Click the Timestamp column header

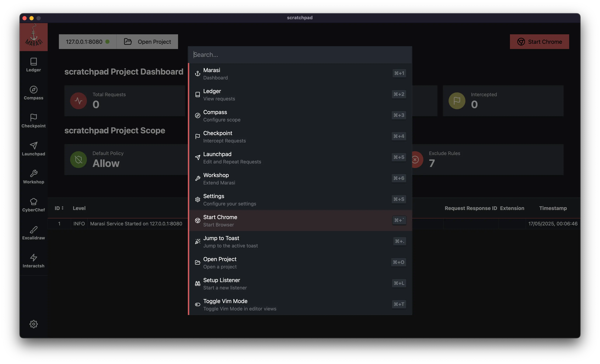pos(553,208)
